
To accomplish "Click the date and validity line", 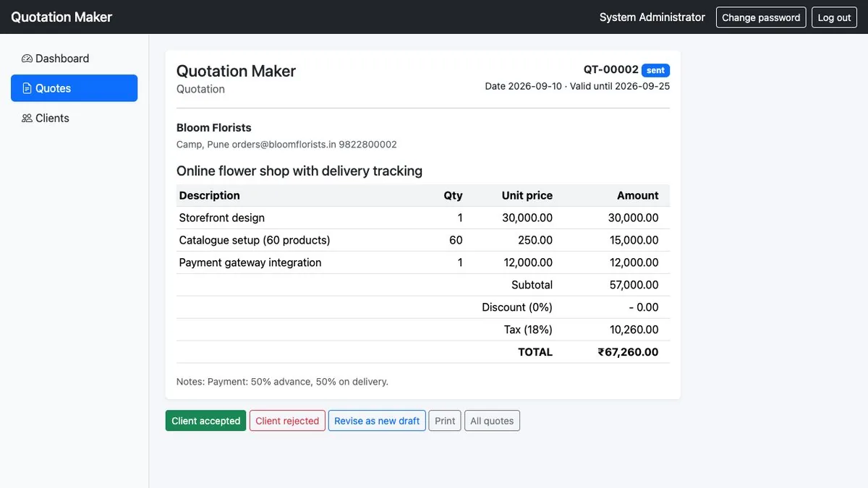I will [x=577, y=86].
